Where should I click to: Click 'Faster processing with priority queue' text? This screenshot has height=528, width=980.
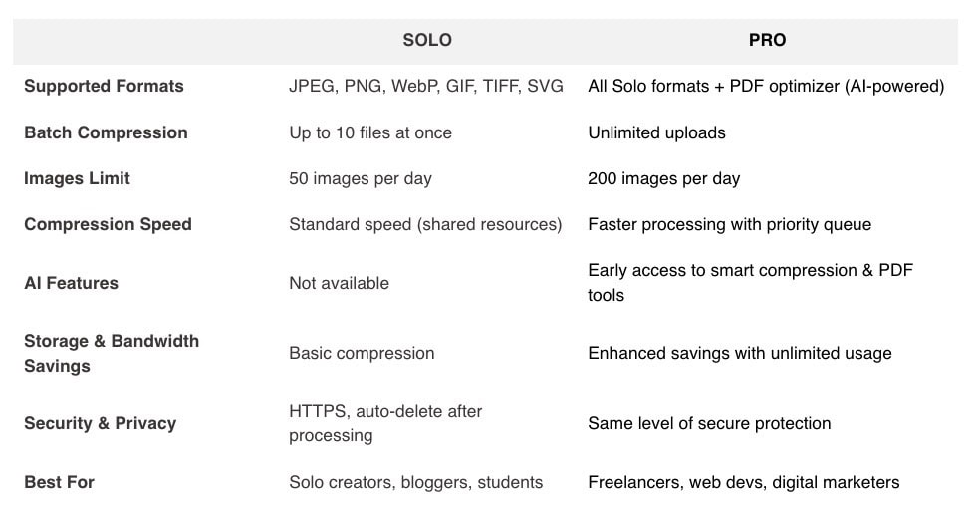pos(729,224)
